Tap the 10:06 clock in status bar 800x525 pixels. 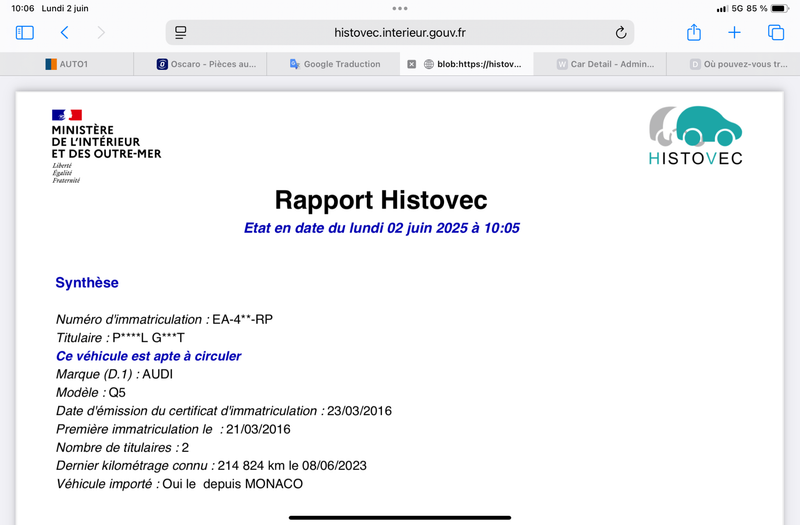22,8
